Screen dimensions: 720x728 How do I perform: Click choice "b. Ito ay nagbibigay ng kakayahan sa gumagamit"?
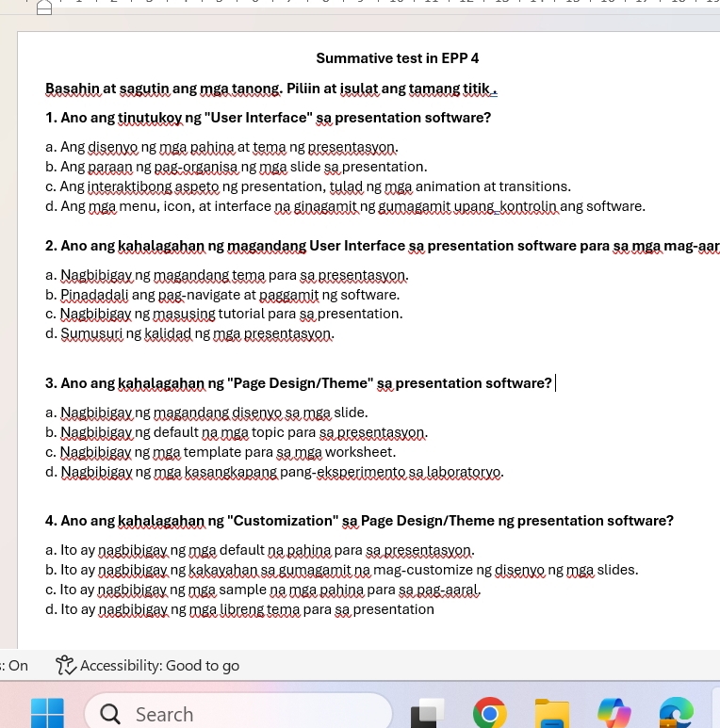point(342,570)
